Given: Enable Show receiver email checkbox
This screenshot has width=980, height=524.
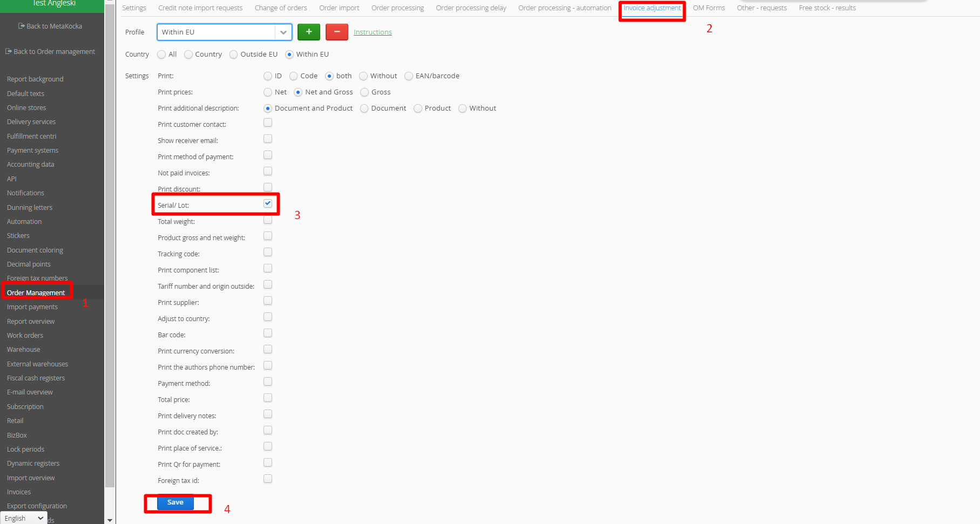Looking at the screenshot, I should tap(268, 139).
